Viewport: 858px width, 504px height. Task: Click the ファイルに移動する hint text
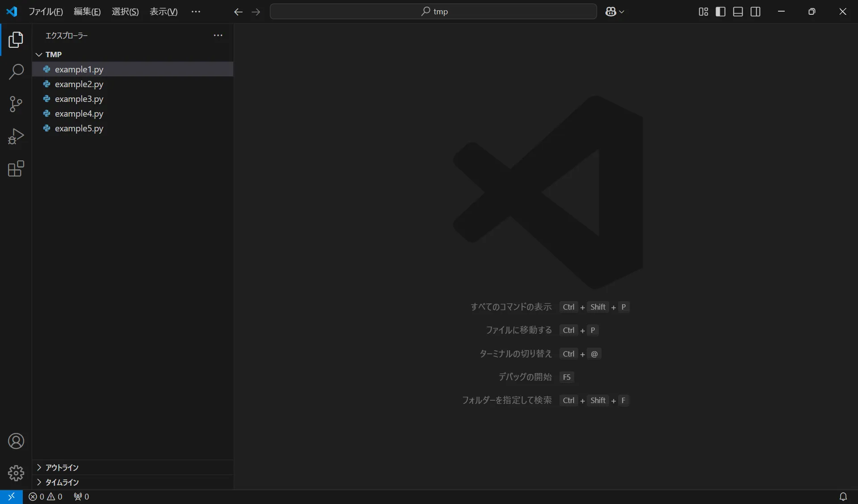(519, 330)
